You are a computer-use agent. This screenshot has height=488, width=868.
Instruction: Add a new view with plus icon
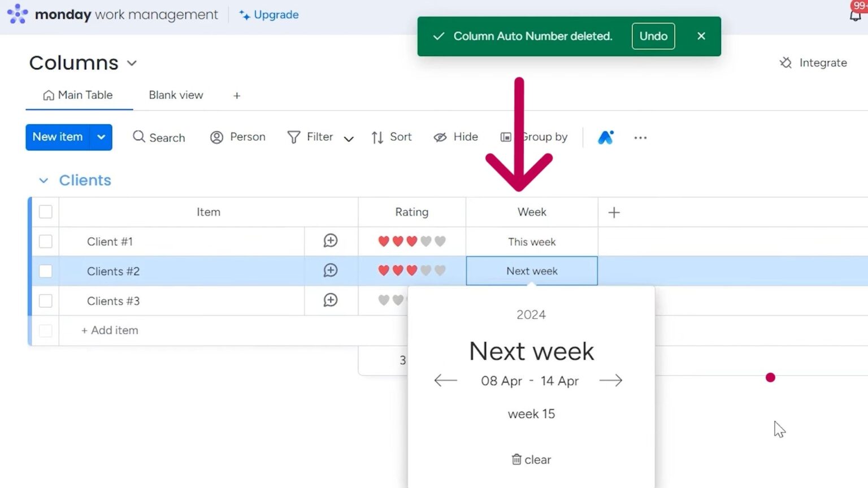click(237, 96)
